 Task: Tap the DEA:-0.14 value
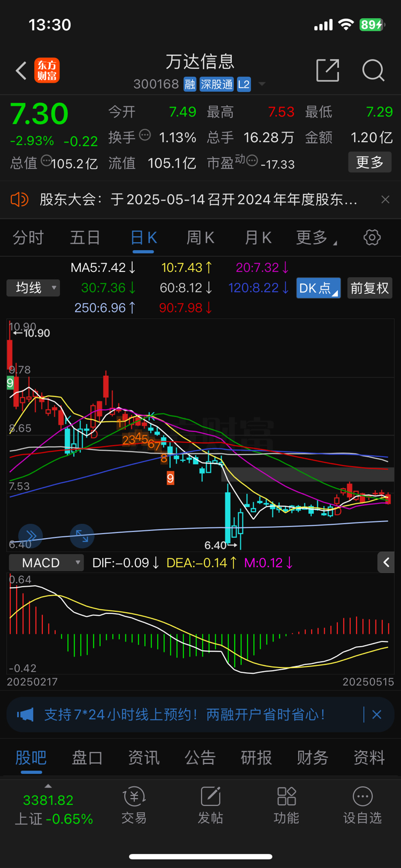pyautogui.click(x=202, y=563)
